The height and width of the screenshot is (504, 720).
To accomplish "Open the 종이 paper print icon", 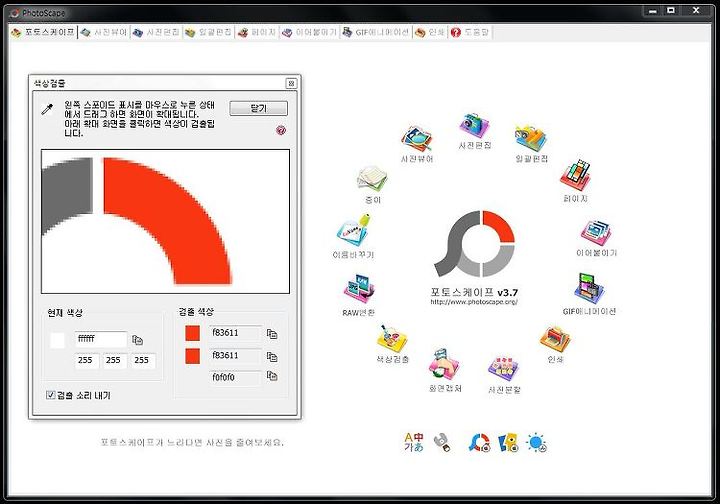I will pyautogui.click(x=372, y=179).
